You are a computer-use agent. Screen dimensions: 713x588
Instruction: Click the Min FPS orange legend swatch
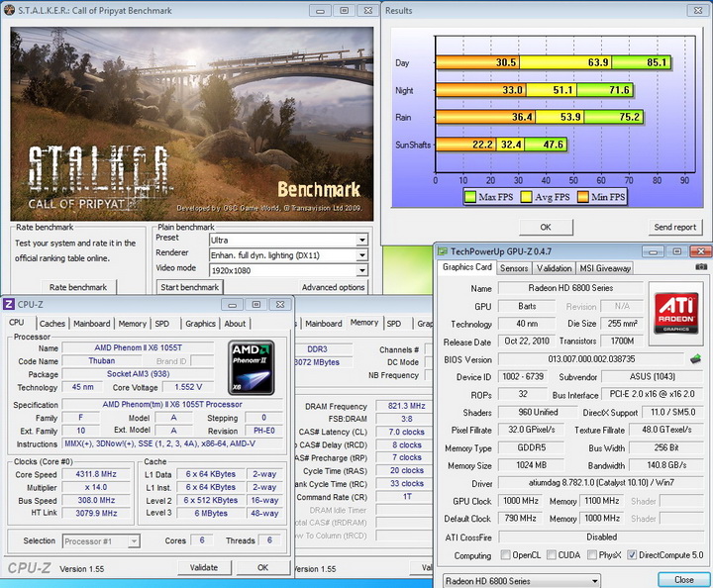pos(582,197)
